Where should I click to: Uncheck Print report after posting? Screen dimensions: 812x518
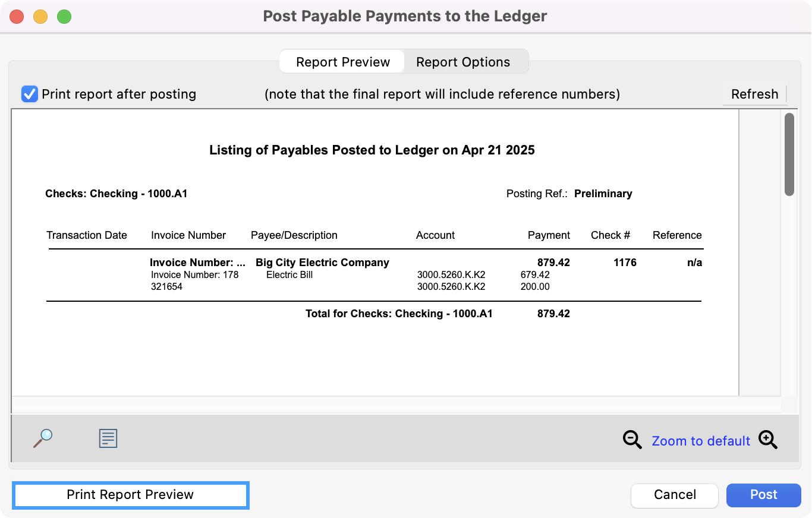30,94
